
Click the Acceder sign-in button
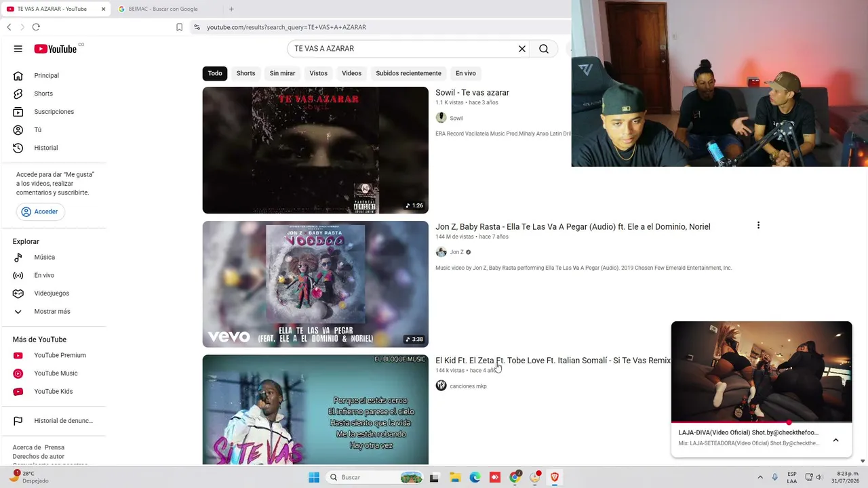coord(40,211)
